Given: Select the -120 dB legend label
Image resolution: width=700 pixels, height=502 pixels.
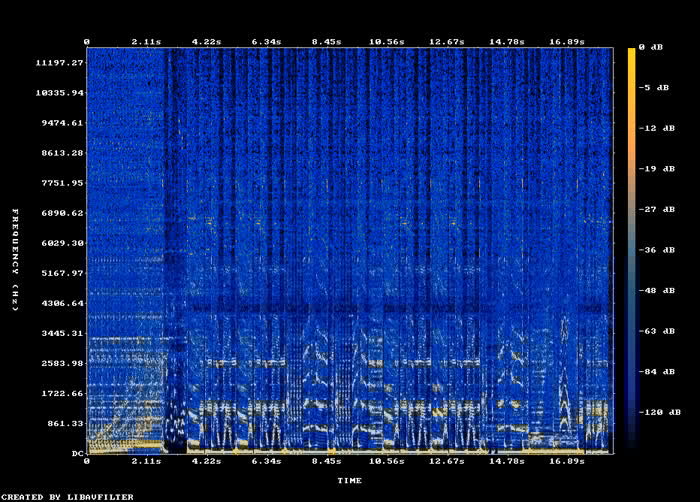Looking at the screenshot, I should [x=661, y=412].
